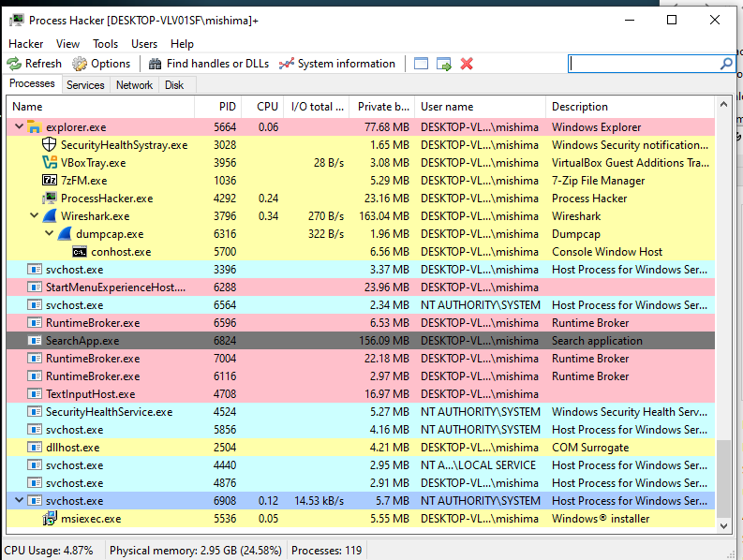Image resolution: width=743 pixels, height=560 pixels.
Task: Open the View menu
Action: (x=67, y=44)
